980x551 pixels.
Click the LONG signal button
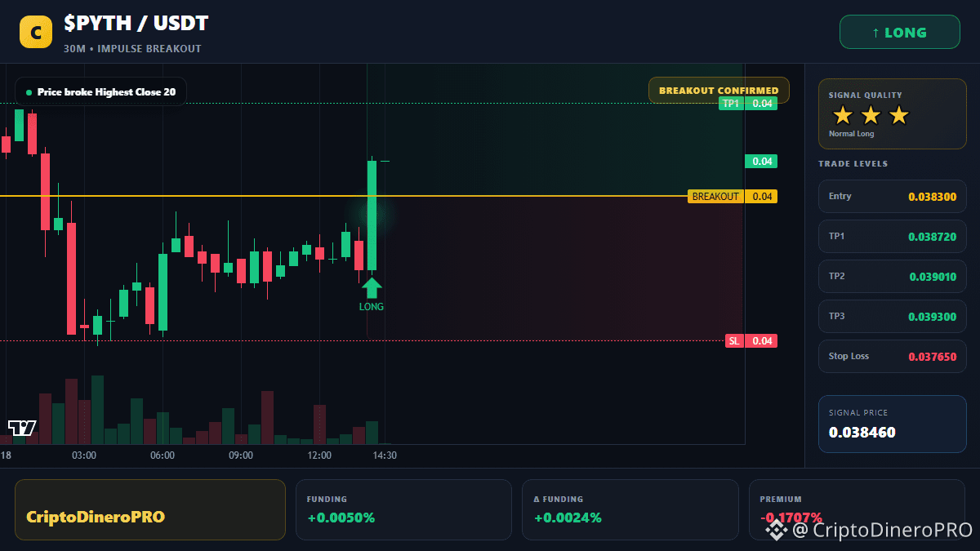click(899, 33)
